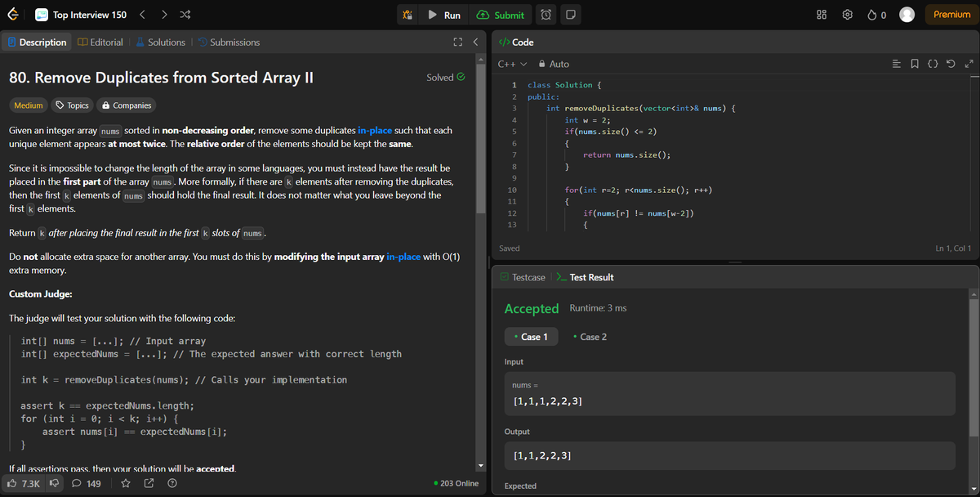The image size is (980, 497).
Task: Expand the Topics tag list
Action: click(x=72, y=105)
